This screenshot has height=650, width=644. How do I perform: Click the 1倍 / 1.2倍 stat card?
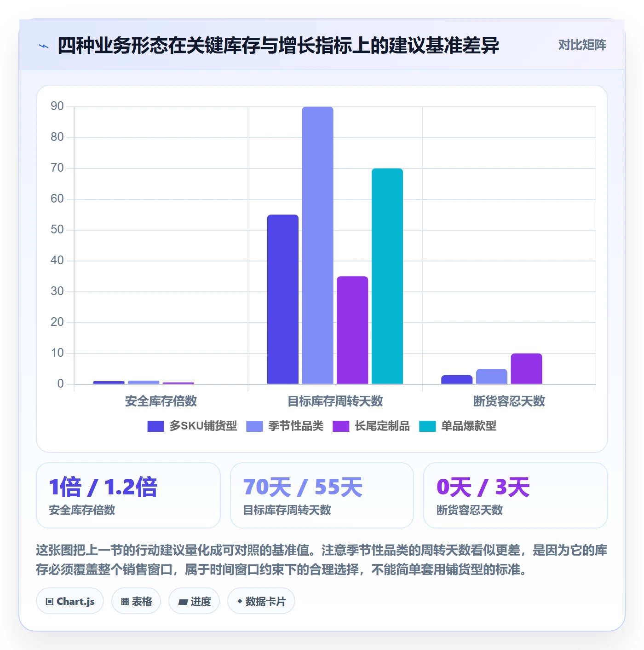[128, 495]
